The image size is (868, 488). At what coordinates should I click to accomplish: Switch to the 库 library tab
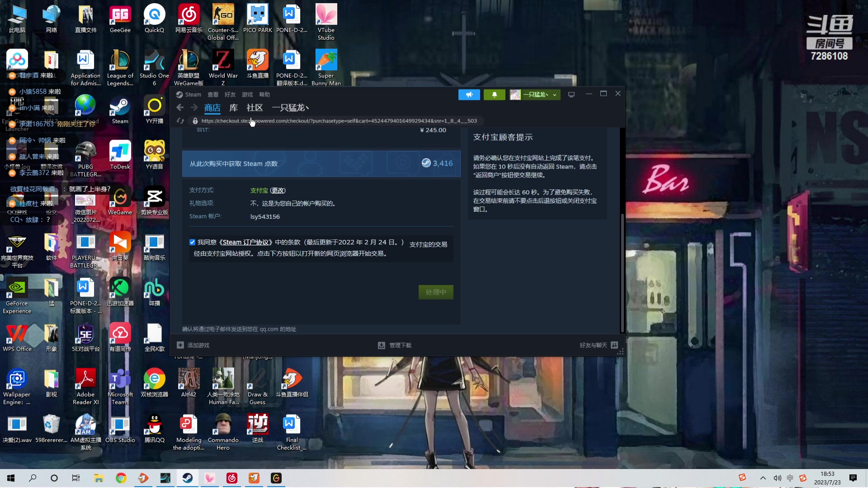[x=233, y=108]
